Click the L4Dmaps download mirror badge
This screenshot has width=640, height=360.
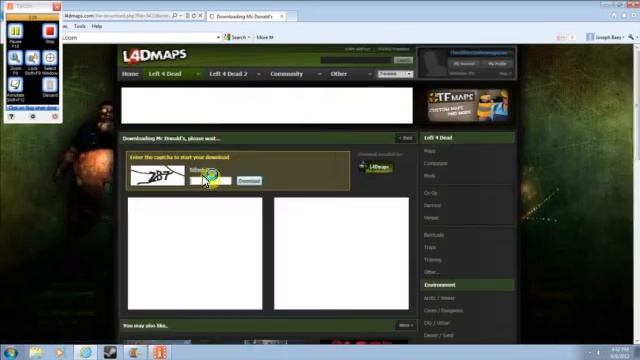(376, 167)
